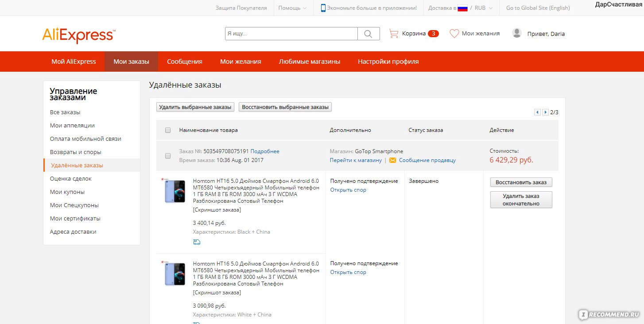The image size is (644, 324).
Task: Open the shopping cart icon
Action: click(x=393, y=33)
